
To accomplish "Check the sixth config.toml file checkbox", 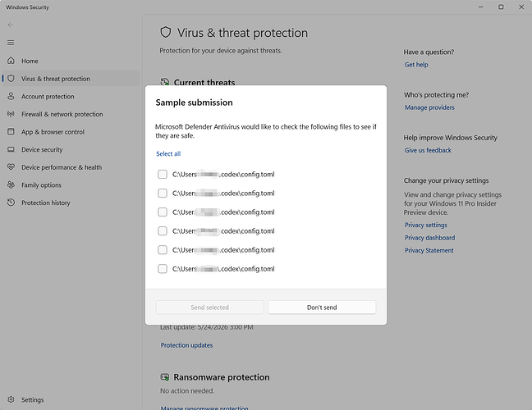I will pos(163,269).
